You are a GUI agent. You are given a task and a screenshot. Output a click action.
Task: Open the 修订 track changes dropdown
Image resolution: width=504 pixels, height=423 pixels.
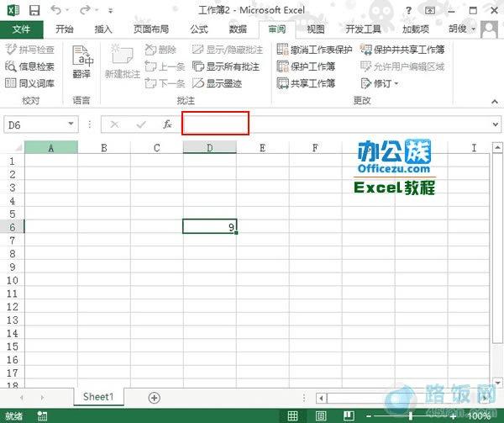coord(380,83)
